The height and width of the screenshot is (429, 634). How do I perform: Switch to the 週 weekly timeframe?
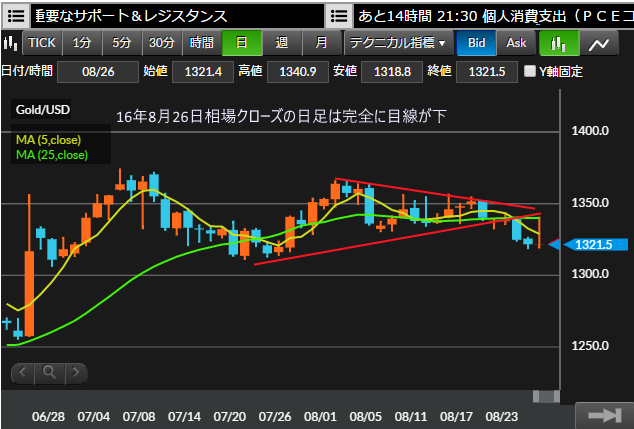pyautogui.click(x=281, y=44)
